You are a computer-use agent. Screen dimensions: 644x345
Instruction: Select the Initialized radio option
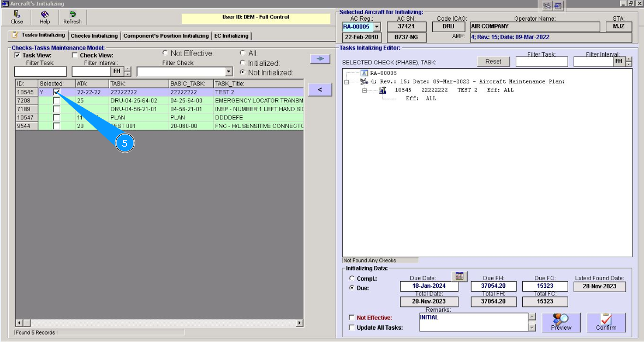[x=243, y=63]
